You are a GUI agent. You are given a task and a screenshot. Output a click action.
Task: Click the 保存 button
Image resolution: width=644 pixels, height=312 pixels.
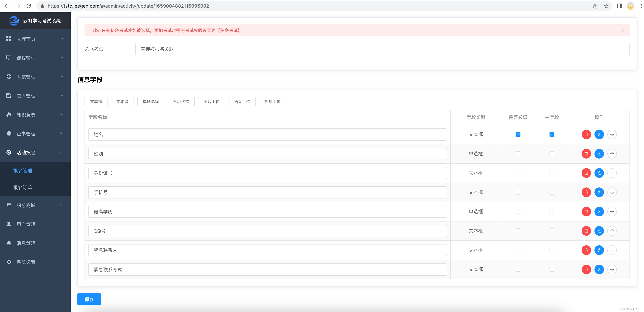(89, 299)
